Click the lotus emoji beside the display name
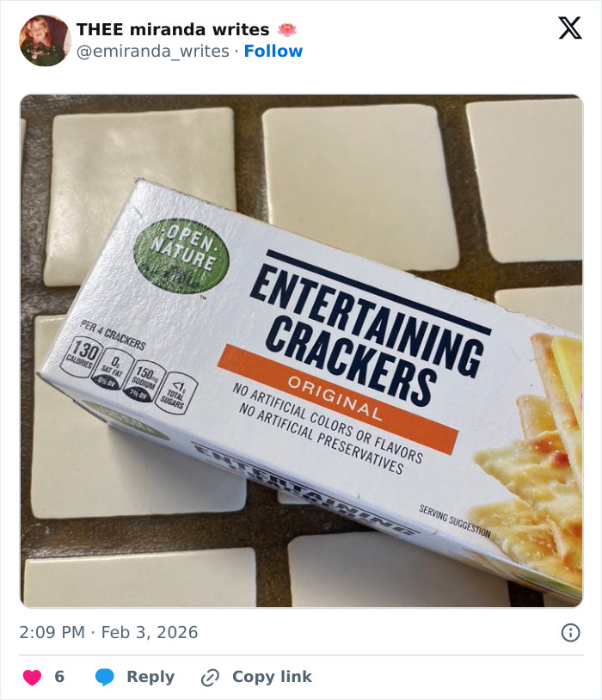Screen dimensions: 602x700 tap(287, 29)
